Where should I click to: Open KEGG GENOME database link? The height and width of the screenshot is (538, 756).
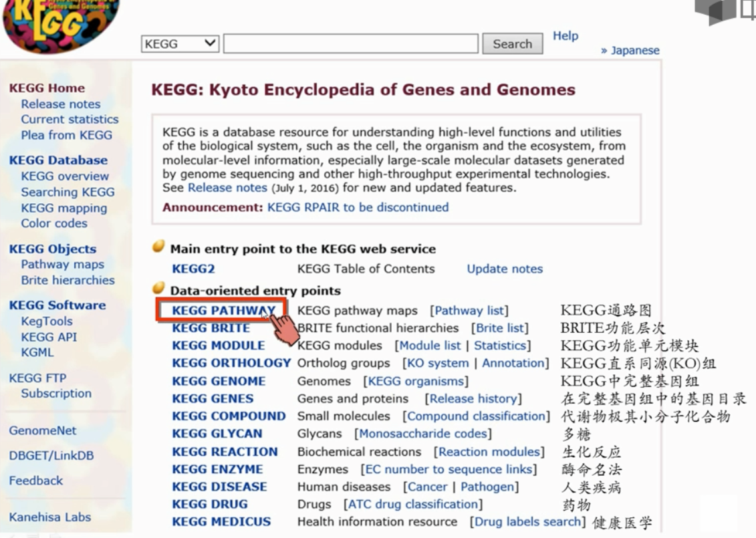pos(219,382)
